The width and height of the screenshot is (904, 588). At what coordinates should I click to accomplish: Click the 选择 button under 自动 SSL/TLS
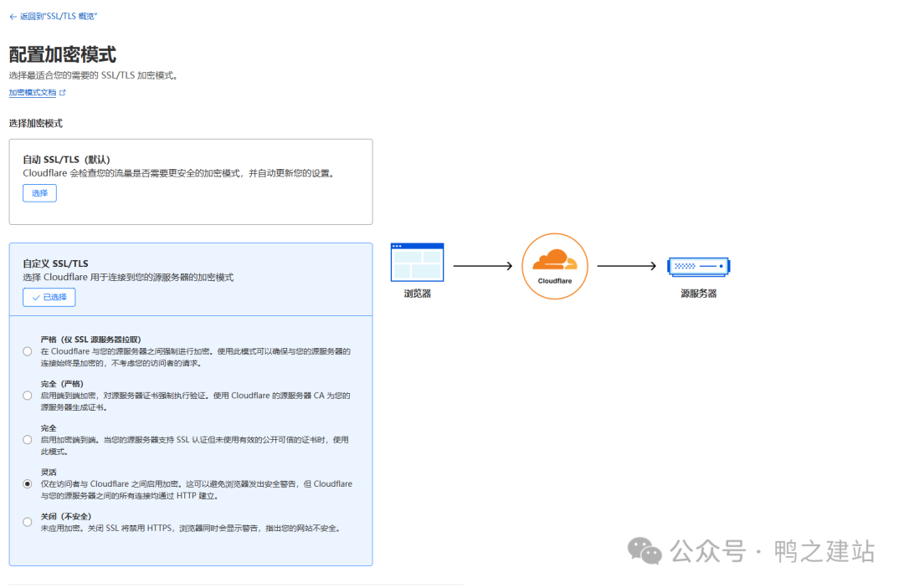[39, 193]
